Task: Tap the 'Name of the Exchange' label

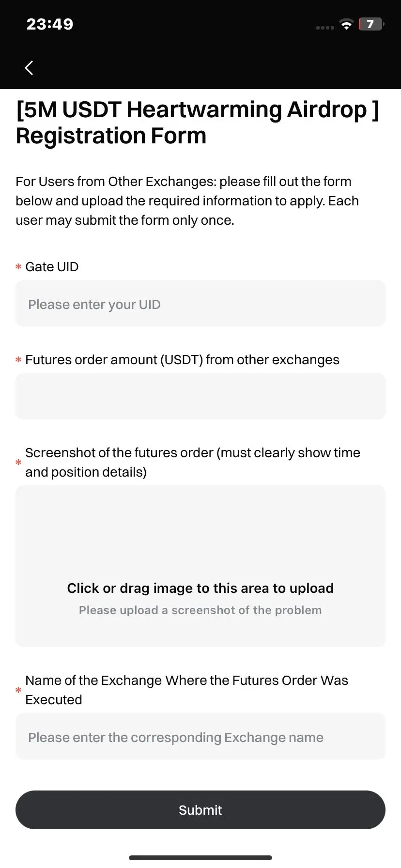Action: pos(186,690)
